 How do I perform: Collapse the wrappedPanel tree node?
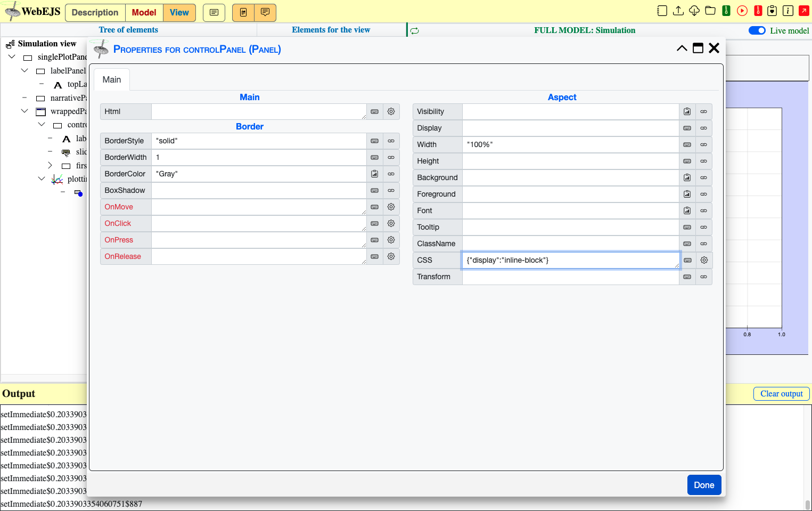coord(24,111)
